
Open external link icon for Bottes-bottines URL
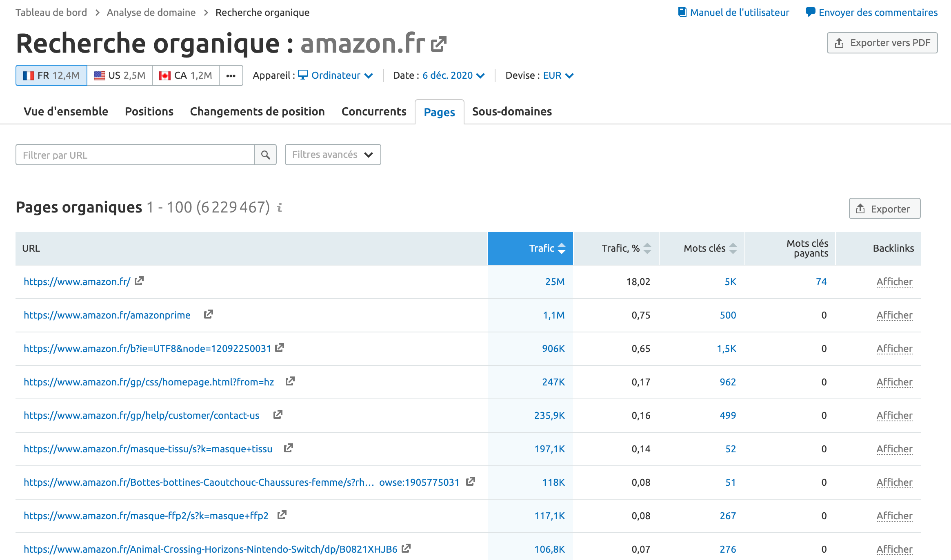tap(471, 481)
